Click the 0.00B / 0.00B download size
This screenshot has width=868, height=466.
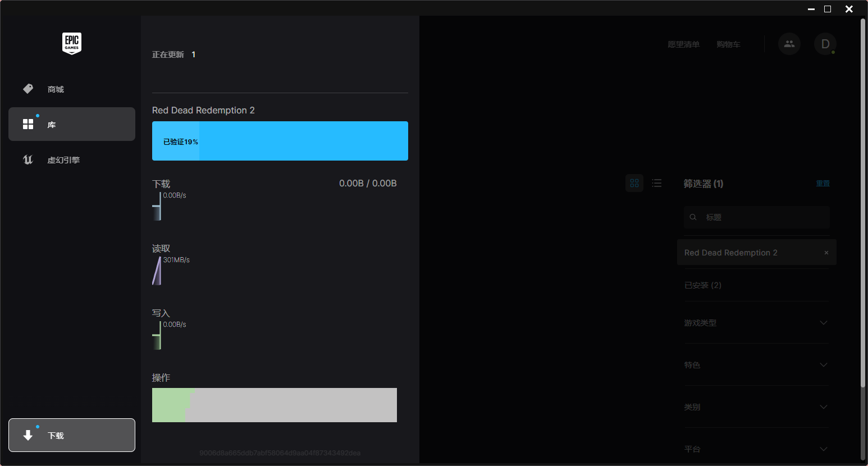[368, 184]
